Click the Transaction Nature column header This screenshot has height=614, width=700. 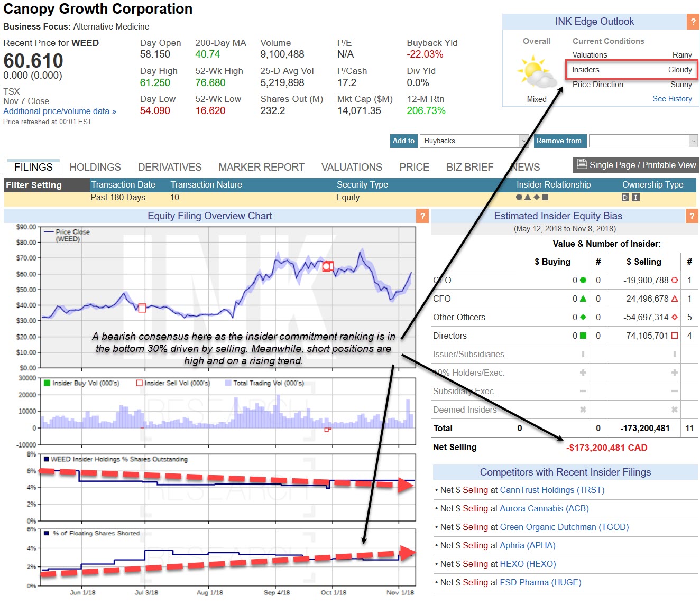coord(206,185)
